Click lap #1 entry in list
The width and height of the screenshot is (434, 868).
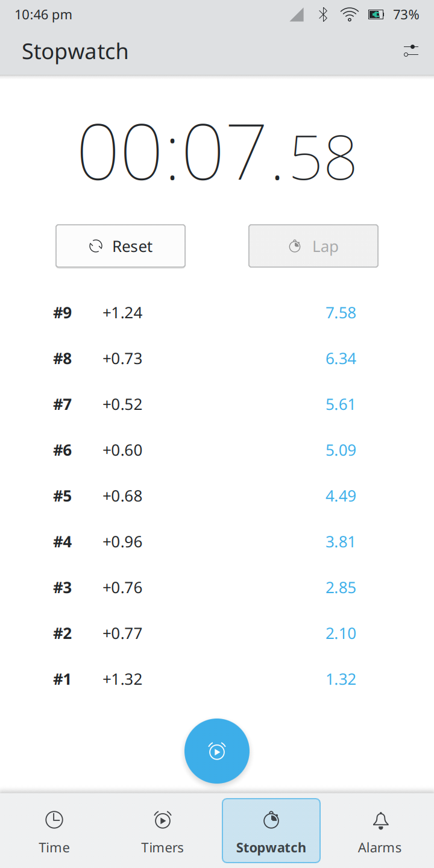click(x=62, y=679)
